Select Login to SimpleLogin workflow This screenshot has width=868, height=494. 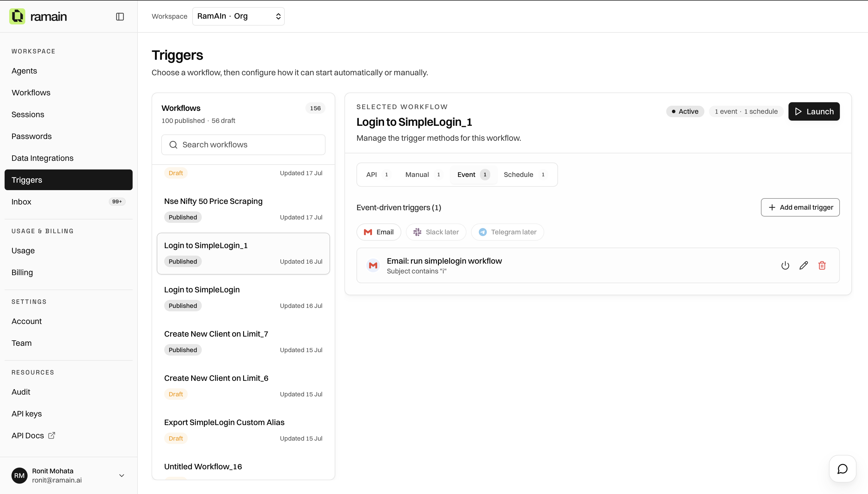243,298
